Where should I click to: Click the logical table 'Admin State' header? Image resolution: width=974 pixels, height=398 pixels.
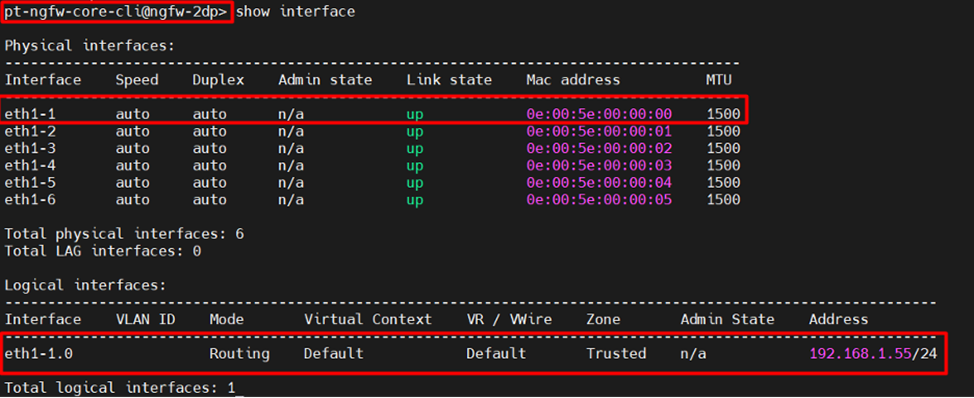pos(727,320)
